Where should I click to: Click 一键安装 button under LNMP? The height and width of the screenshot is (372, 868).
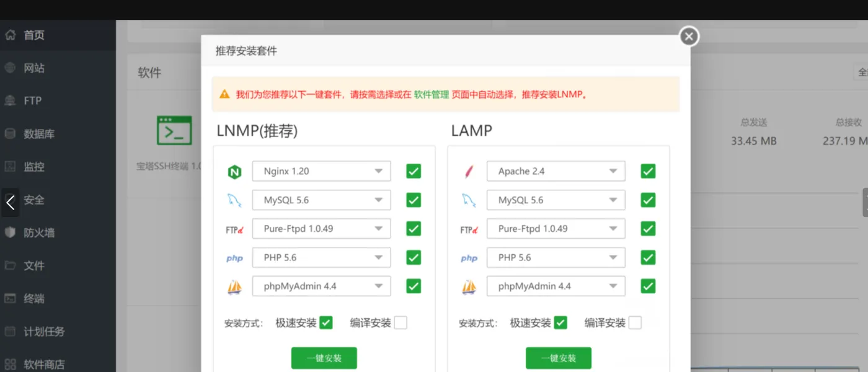coord(324,358)
